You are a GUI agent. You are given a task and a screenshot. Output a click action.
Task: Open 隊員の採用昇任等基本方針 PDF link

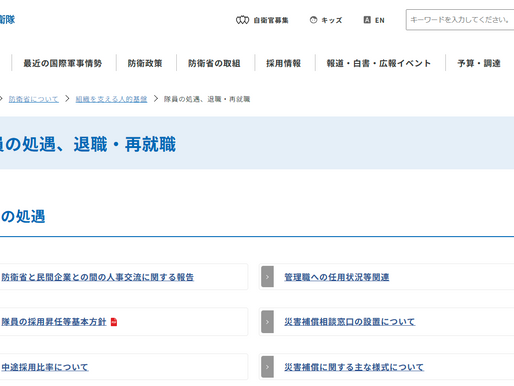54,322
